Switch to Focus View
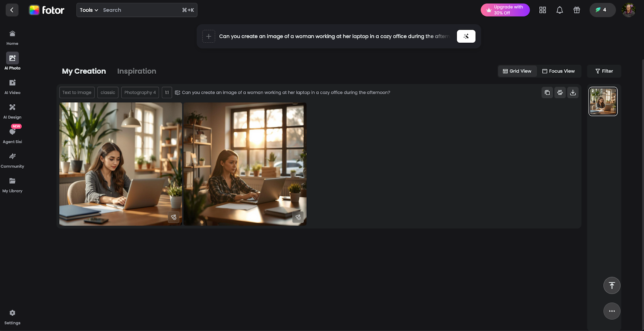 (x=558, y=71)
